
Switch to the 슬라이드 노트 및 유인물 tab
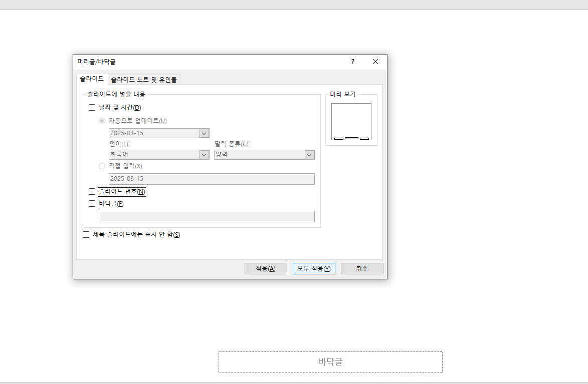[x=144, y=79]
